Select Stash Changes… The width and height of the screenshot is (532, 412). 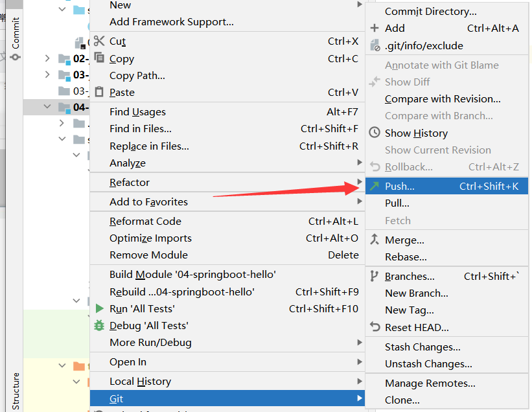[447, 347]
